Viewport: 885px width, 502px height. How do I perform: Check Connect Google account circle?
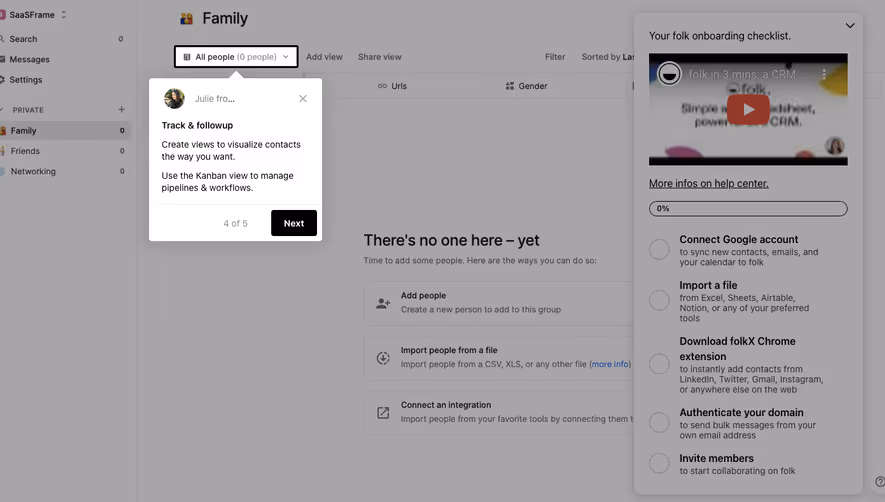659,249
